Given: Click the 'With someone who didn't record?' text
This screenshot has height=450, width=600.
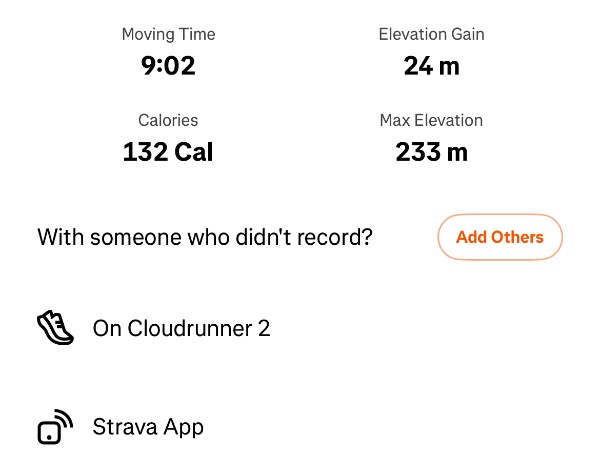Looking at the screenshot, I should pos(205,238).
